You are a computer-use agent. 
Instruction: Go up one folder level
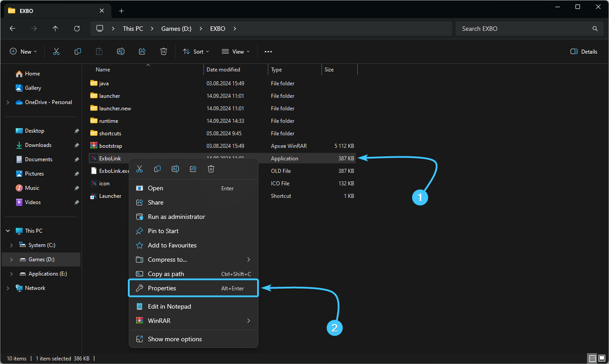point(55,29)
